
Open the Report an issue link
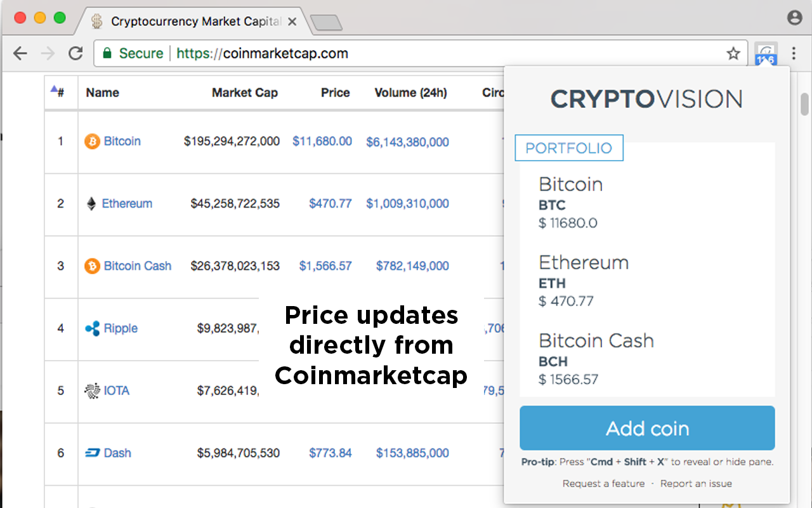696,484
